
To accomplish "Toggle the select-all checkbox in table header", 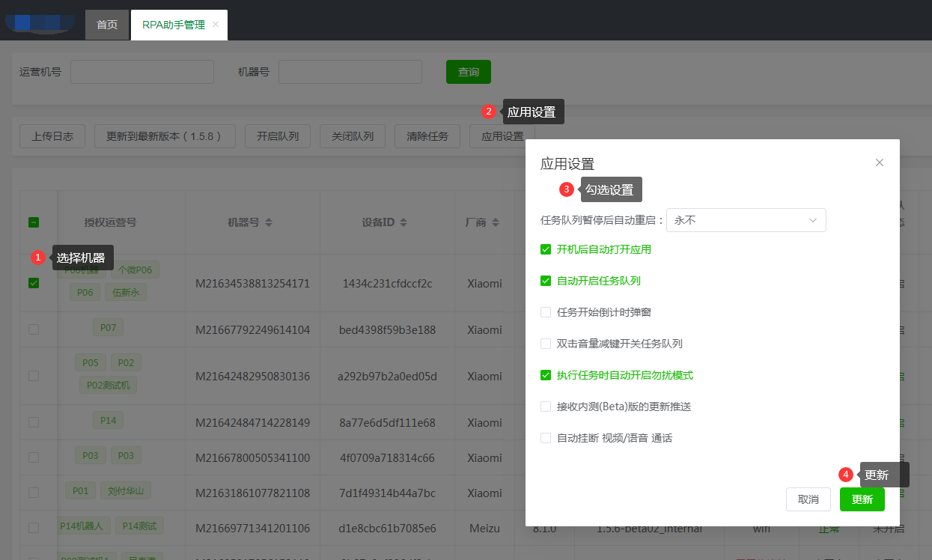I will [34, 222].
